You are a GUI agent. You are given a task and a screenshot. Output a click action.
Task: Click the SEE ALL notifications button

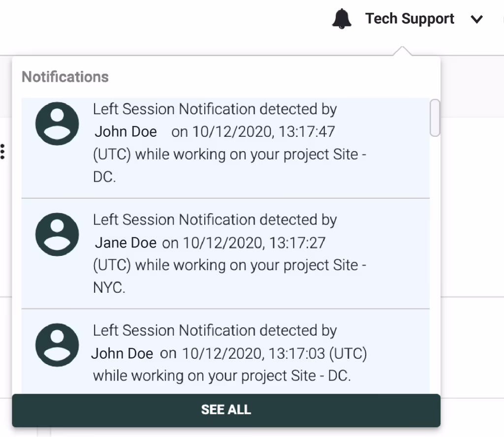click(x=226, y=410)
